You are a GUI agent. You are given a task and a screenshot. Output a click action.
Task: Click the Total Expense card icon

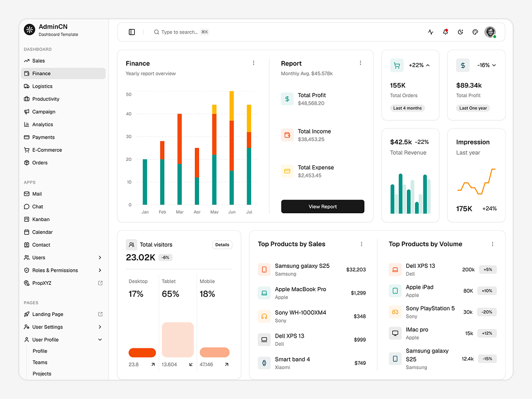click(x=287, y=171)
